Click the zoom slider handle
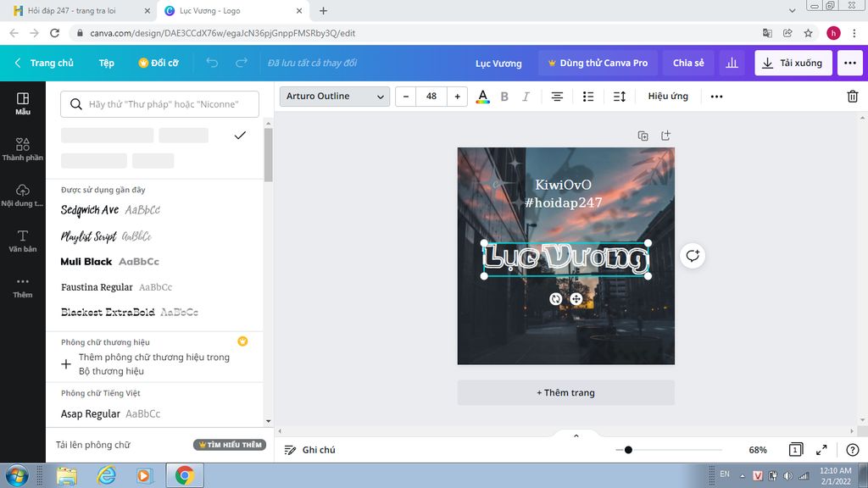 click(628, 450)
